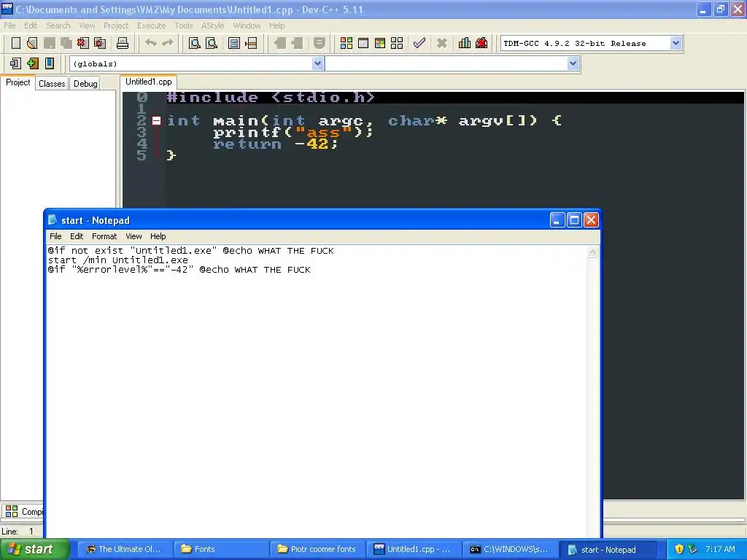
Task: Click the Redo arrow icon
Action: tap(168, 43)
